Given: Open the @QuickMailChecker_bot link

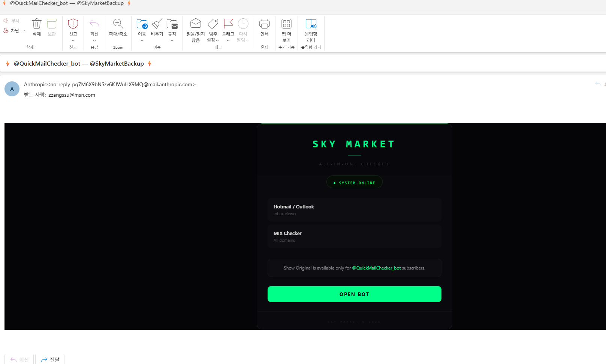Looking at the screenshot, I should [x=376, y=268].
